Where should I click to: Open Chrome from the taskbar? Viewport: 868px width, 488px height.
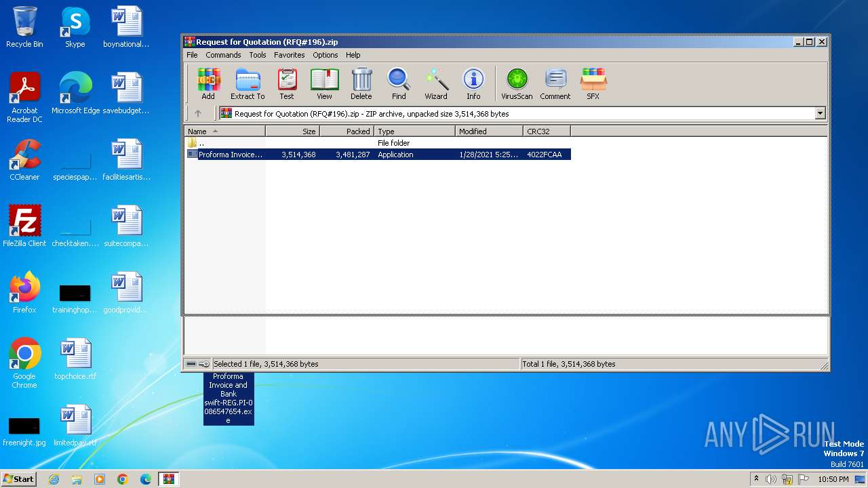coord(123,479)
